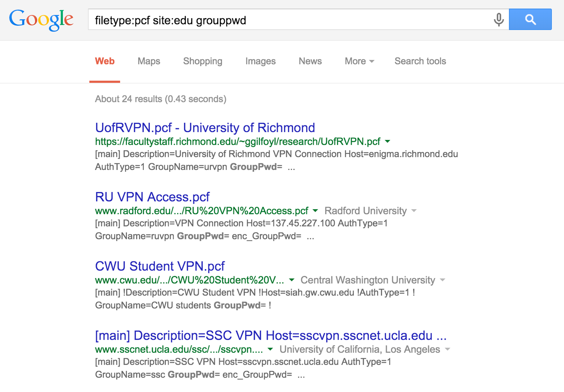The width and height of the screenshot is (564, 392).
Task: Expand the arrow next to the UCLA sscvpn URL
Action: point(270,350)
